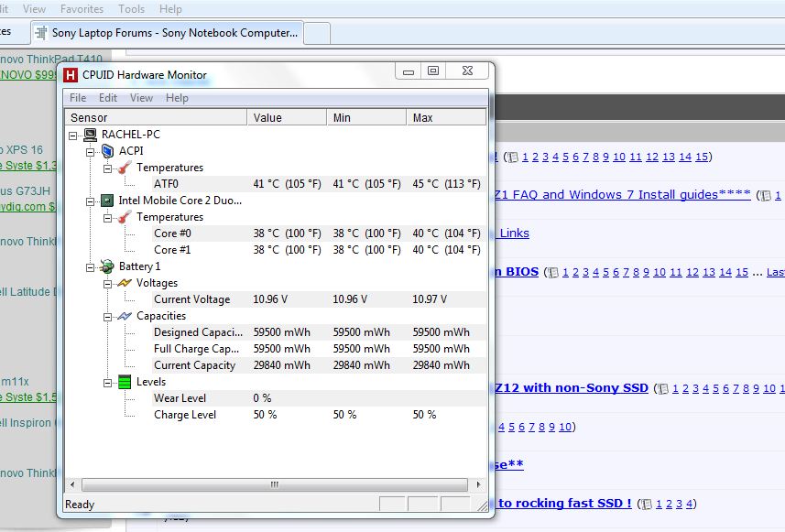Click the right scroll arrow in Hardware Monitor

click(x=478, y=484)
